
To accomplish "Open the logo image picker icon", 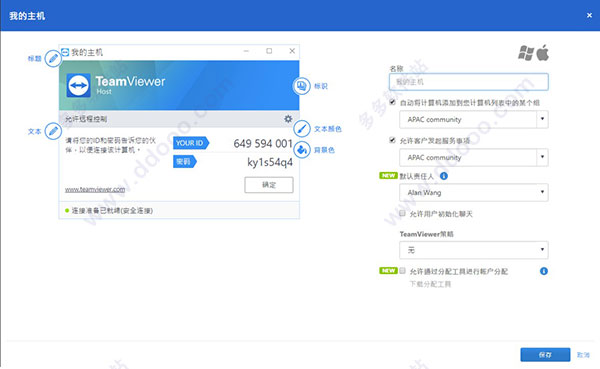I will pos(302,86).
